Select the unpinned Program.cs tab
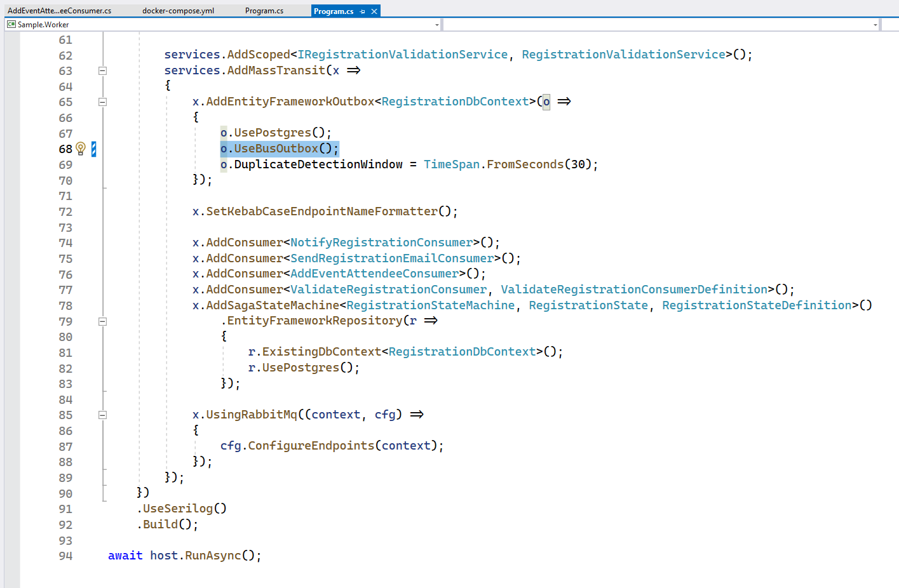This screenshot has width=899, height=588. pos(264,10)
